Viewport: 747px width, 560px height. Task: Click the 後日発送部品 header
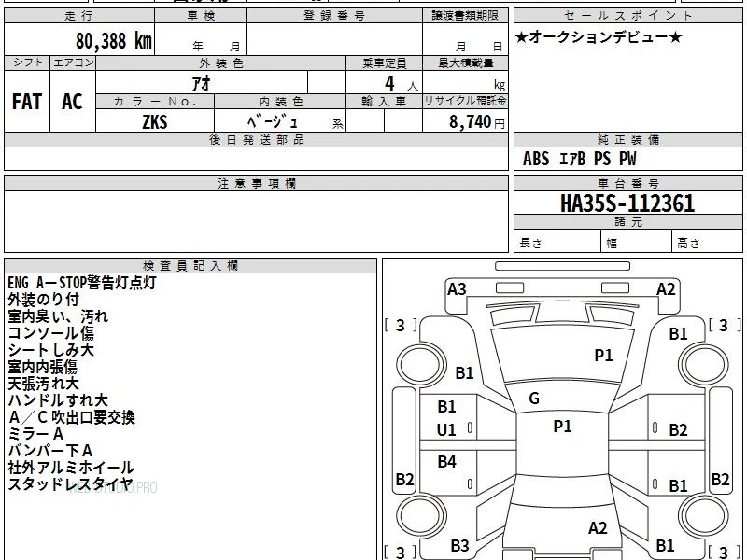(x=256, y=139)
